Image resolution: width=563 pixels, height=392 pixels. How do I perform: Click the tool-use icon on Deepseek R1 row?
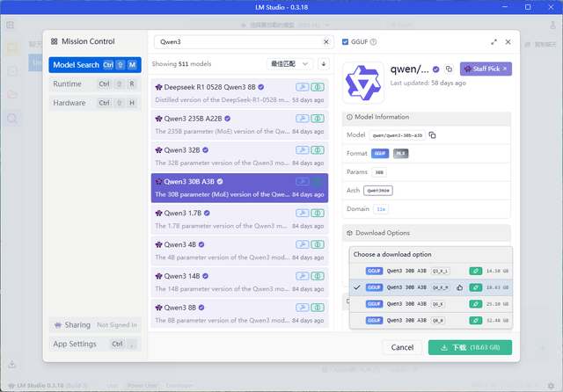[303, 87]
